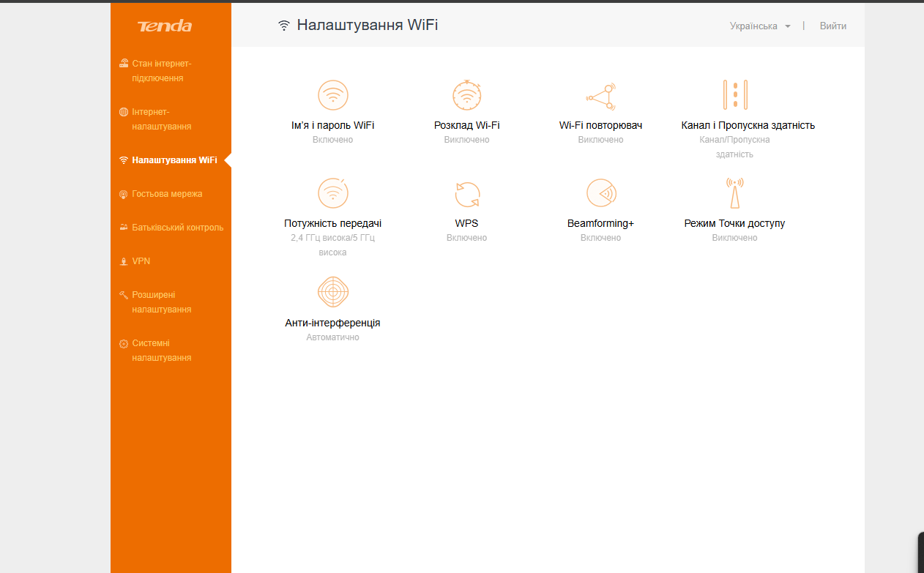The width and height of the screenshot is (924, 573).
Task: Click the Tenda logo
Action: point(165,26)
